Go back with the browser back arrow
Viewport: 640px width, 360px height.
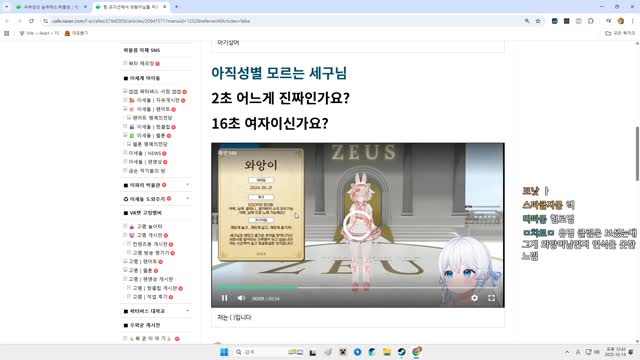[x=7, y=21]
